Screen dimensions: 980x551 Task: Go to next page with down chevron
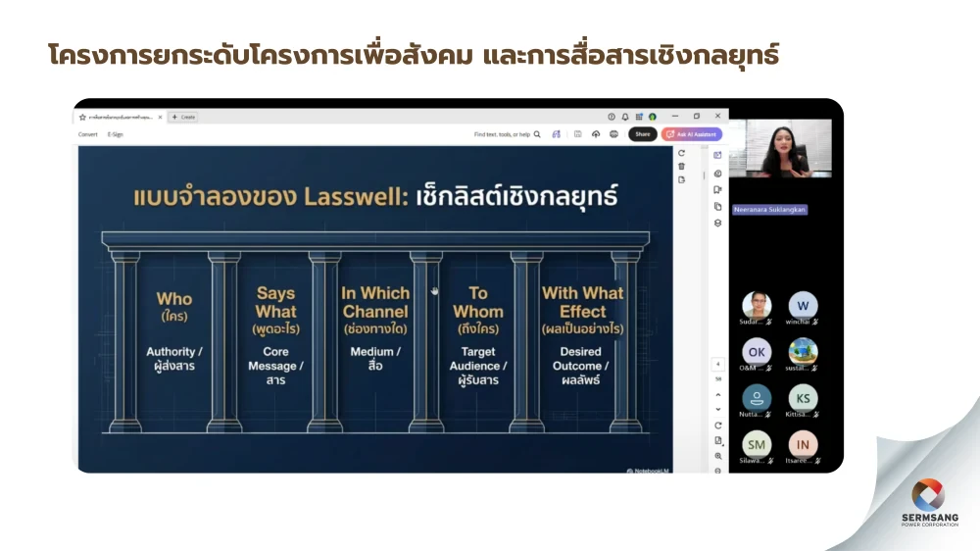(x=718, y=410)
